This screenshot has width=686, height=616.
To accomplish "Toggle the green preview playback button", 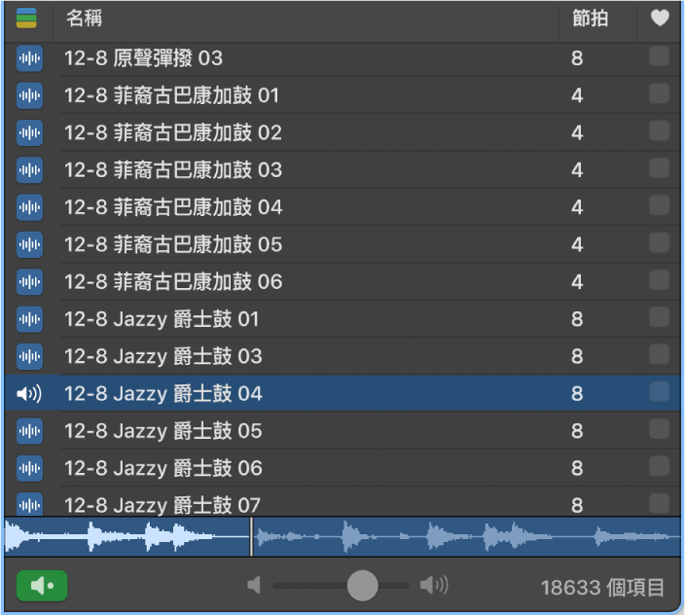I will (x=42, y=586).
